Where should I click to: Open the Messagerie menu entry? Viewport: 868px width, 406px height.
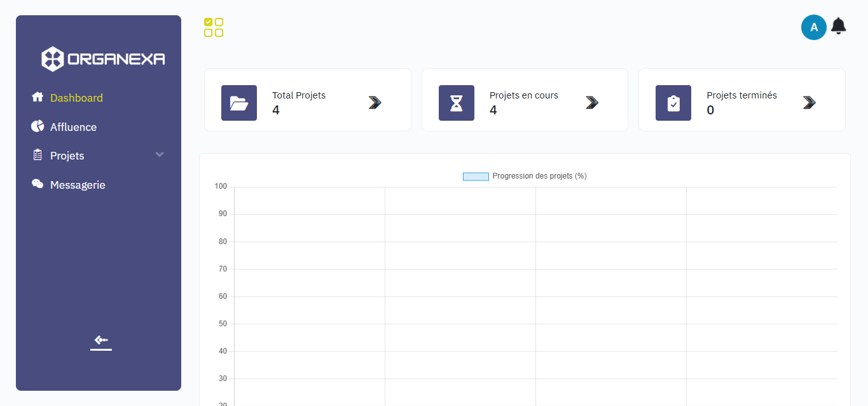point(78,184)
